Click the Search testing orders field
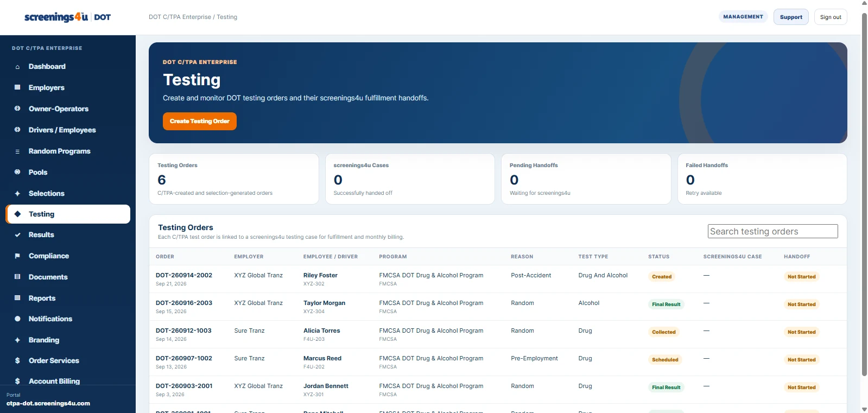The image size is (868, 413). [x=773, y=231]
